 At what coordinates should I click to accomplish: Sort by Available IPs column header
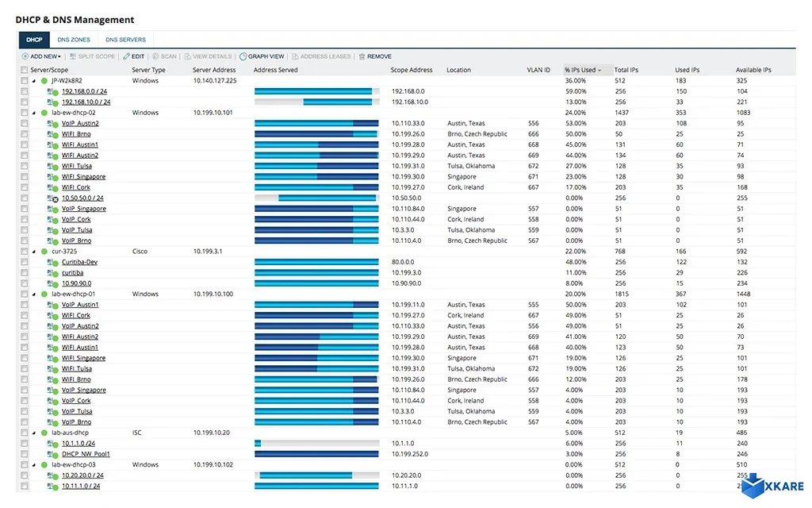pyautogui.click(x=753, y=70)
